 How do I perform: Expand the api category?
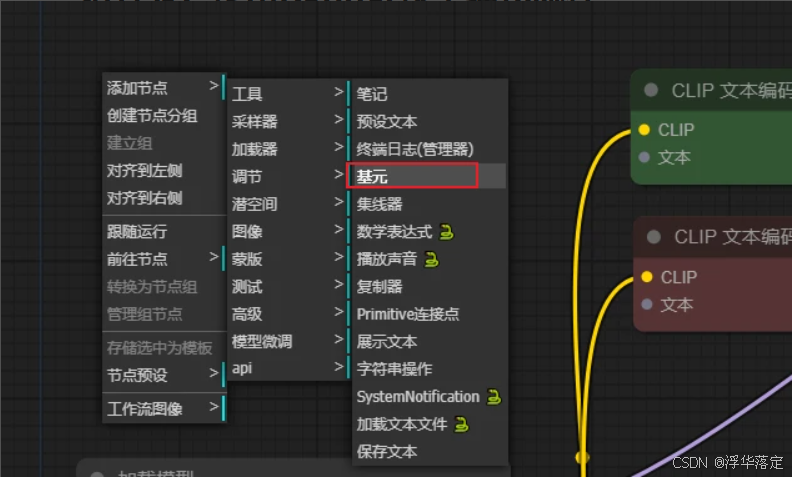pos(288,368)
